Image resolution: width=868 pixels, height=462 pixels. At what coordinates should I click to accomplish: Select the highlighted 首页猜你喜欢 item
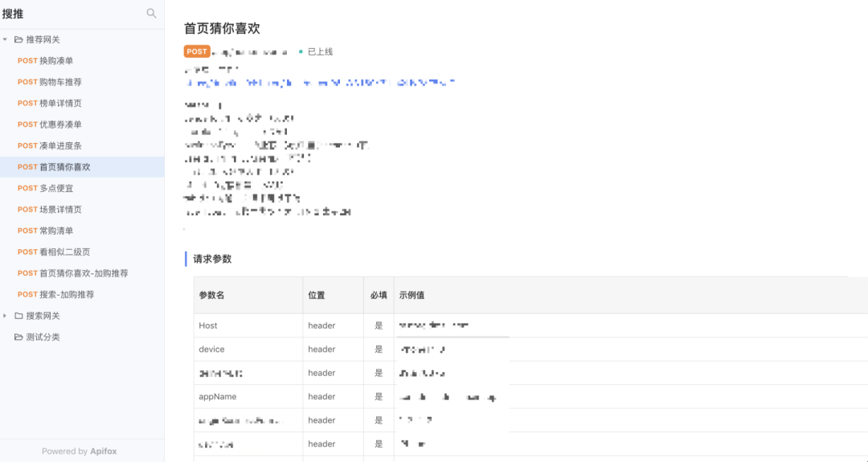pos(64,167)
